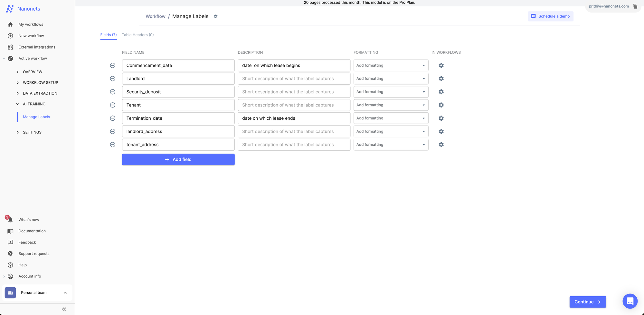Screen dimensions: 644x315
Task: Open workflow settings gear for Landlord row
Action: click(x=441, y=78)
